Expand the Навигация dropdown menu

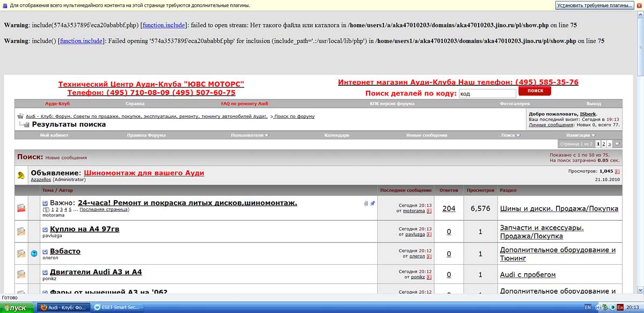click(580, 135)
